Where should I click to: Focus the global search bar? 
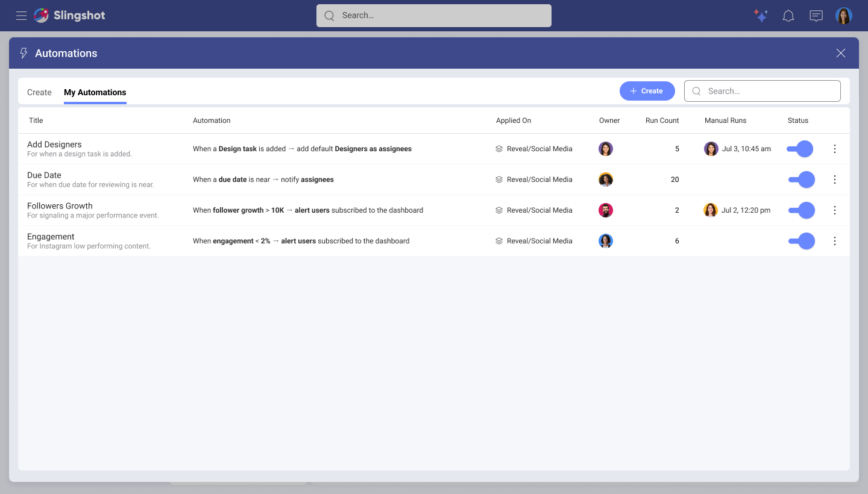coord(434,16)
